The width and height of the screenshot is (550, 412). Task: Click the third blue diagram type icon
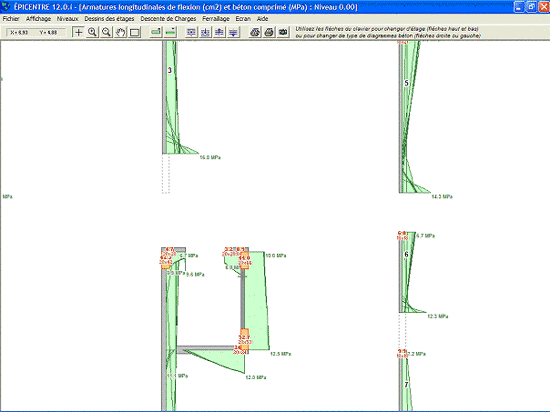(219, 32)
